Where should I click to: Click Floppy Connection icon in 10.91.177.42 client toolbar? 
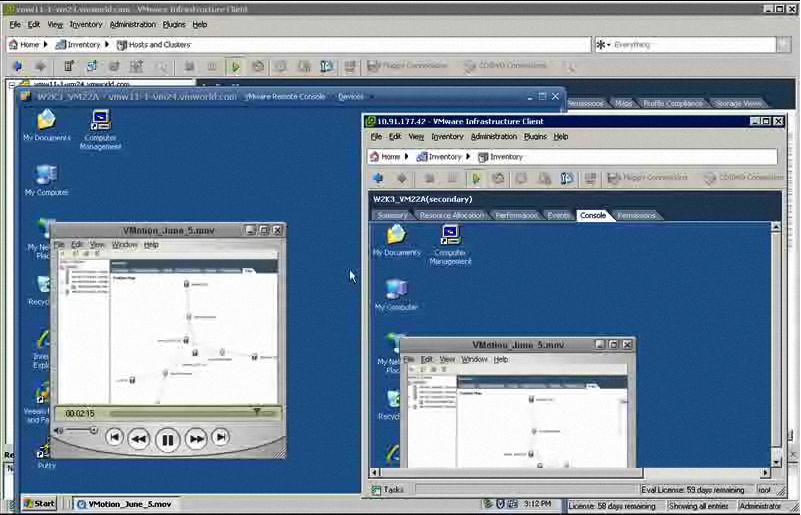tap(614, 178)
